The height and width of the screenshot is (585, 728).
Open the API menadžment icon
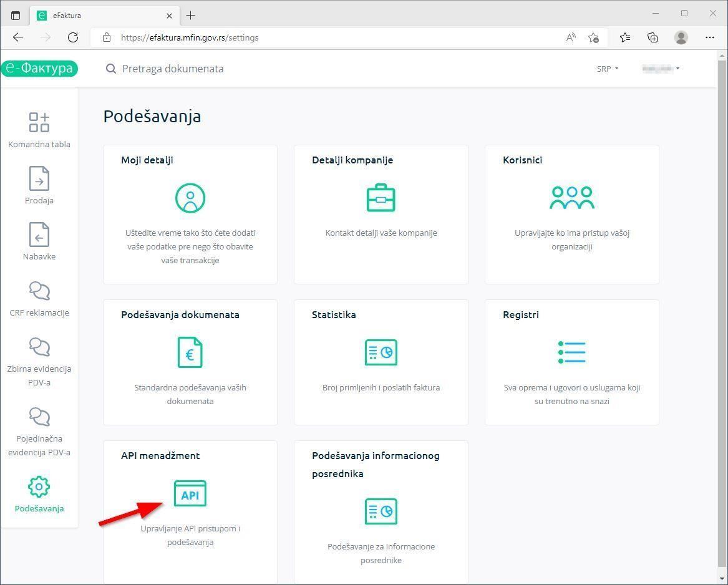190,494
